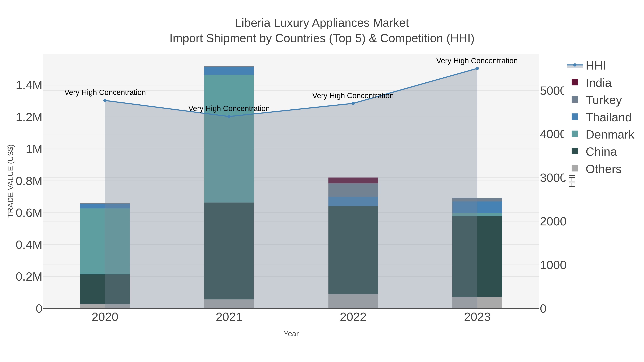Click the India segment of the 2022 bar

(x=353, y=181)
